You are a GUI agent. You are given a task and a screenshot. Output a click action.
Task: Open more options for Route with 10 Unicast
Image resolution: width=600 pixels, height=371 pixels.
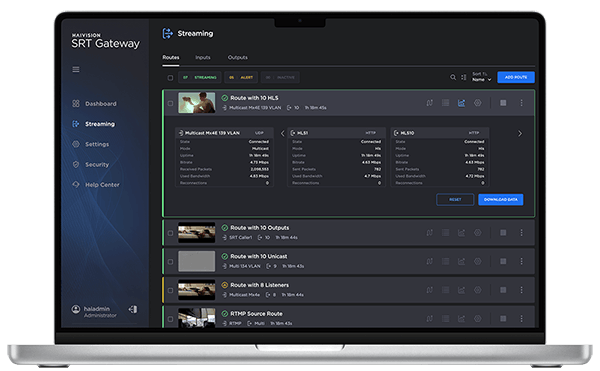[x=521, y=261]
